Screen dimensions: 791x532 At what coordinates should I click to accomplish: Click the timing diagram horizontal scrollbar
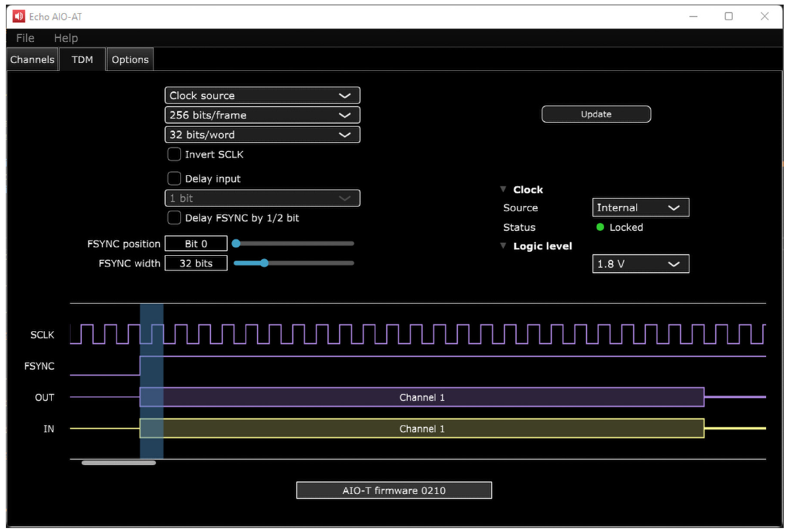(x=119, y=462)
